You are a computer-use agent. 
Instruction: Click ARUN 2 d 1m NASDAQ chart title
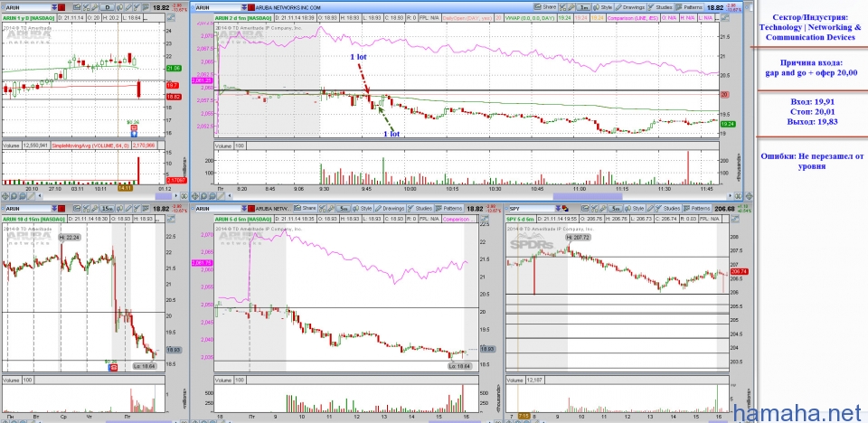(x=243, y=18)
